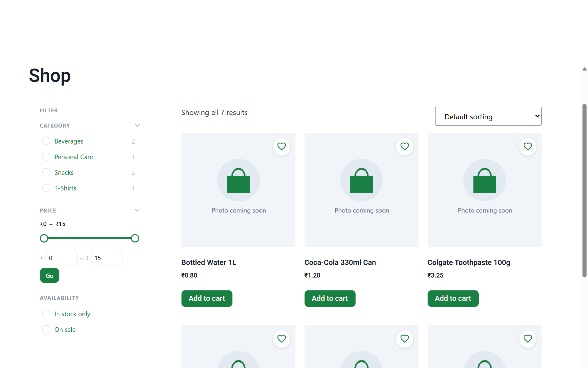Open Bottled Water 1L placeholder image
The width and height of the screenshot is (588, 368).
238,190
